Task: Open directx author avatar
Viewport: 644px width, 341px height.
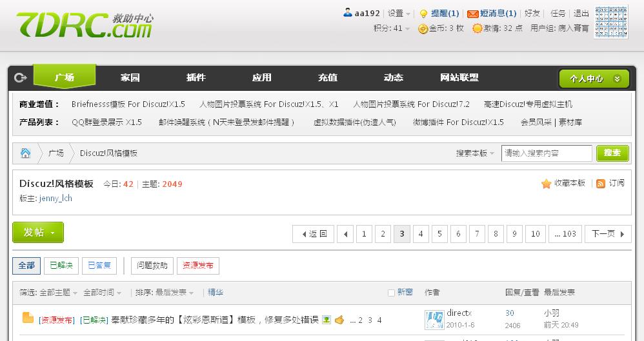Action: [x=434, y=320]
